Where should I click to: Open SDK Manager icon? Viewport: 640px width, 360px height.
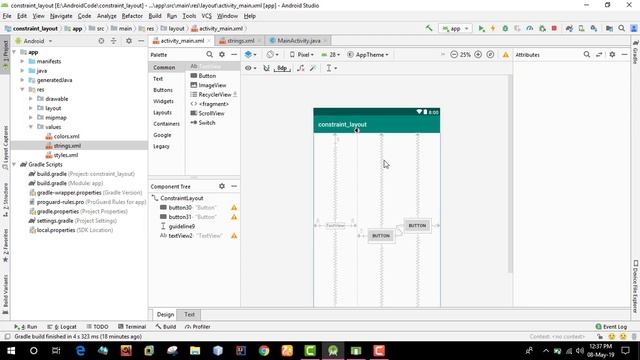pyautogui.click(x=594, y=29)
